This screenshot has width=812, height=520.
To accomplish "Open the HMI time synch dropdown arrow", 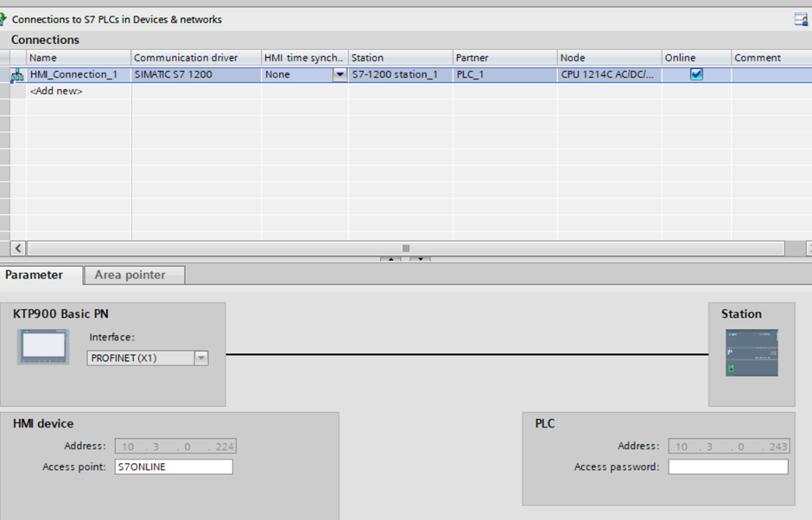I will coord(339,74).
